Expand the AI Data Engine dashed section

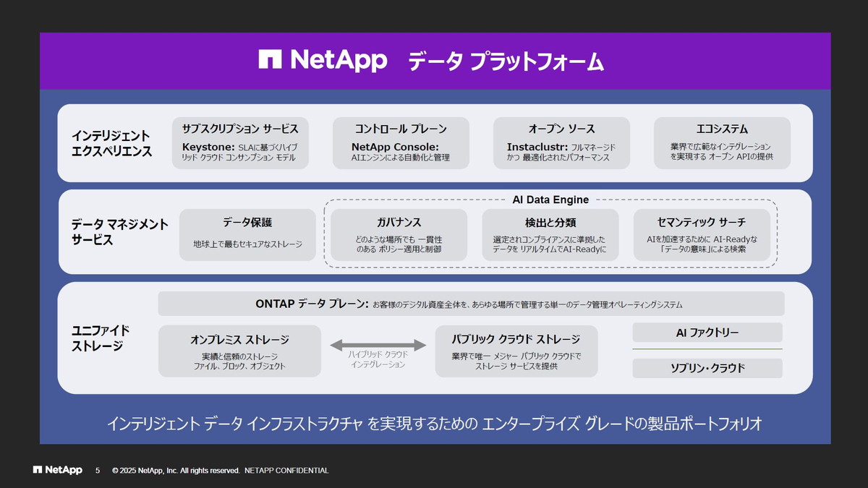(550, 200)
